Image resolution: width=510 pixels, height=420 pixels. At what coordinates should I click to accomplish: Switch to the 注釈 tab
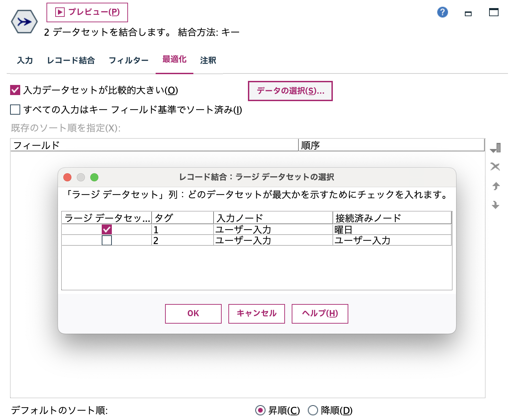point(208,60)
